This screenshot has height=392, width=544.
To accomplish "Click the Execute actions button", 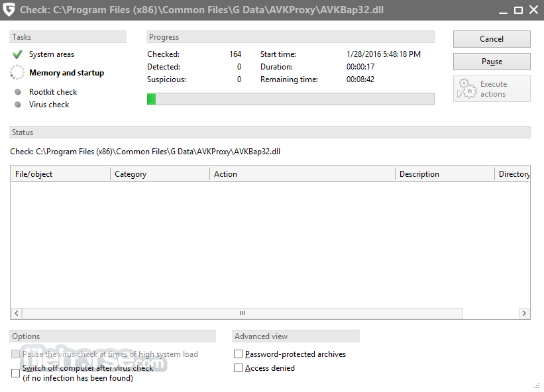I will (492, 89).
